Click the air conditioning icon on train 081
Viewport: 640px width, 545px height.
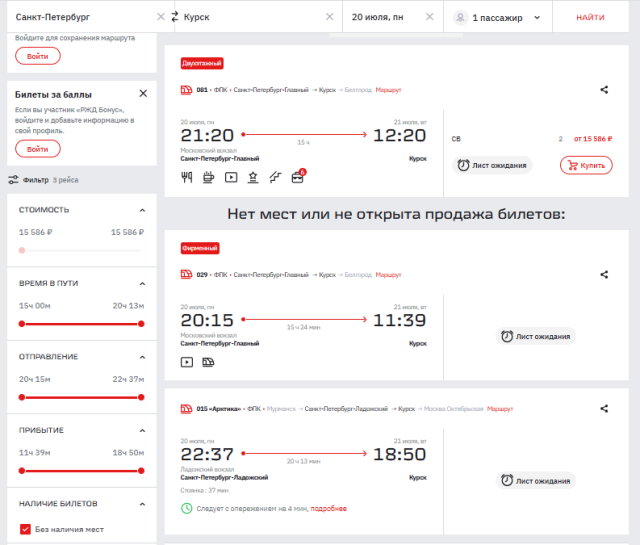point(276,177)
